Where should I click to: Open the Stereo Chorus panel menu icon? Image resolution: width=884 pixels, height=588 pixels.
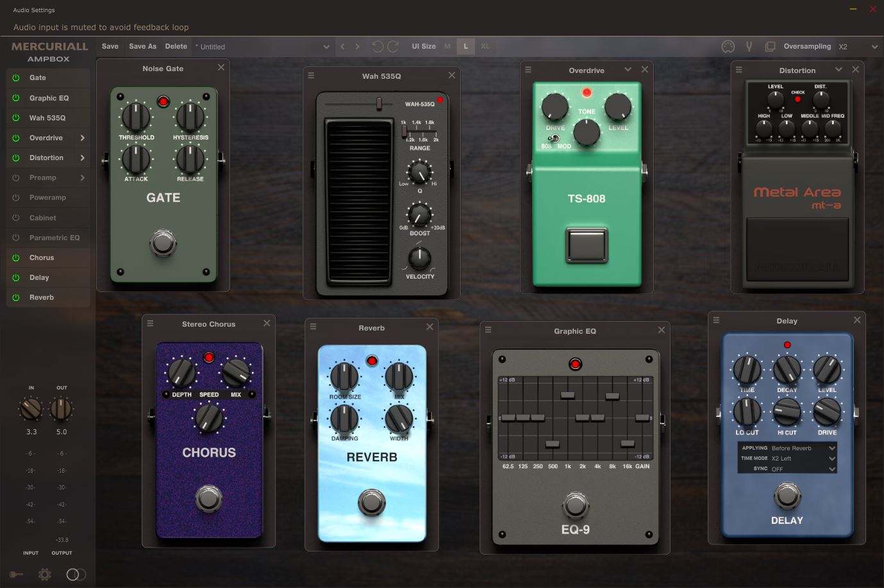tap(150, 323)
